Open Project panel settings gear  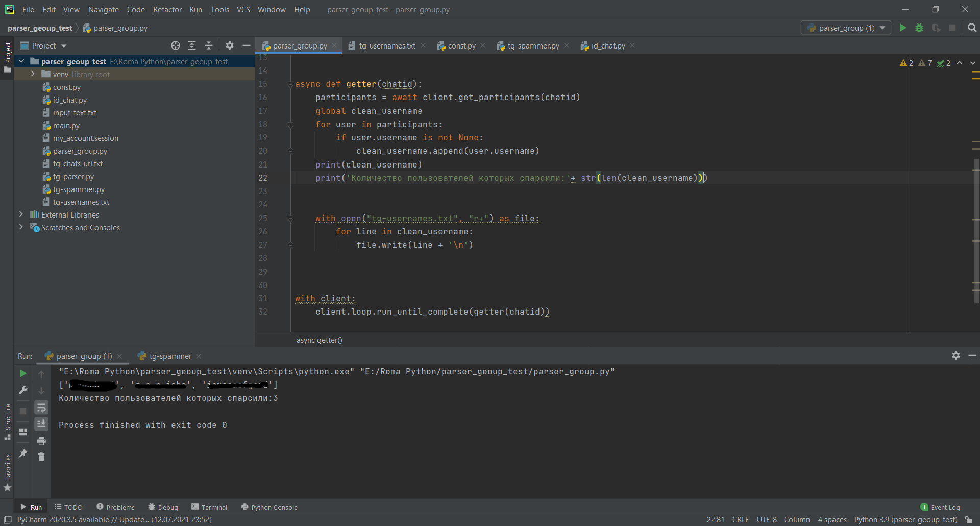coord(230,45)
